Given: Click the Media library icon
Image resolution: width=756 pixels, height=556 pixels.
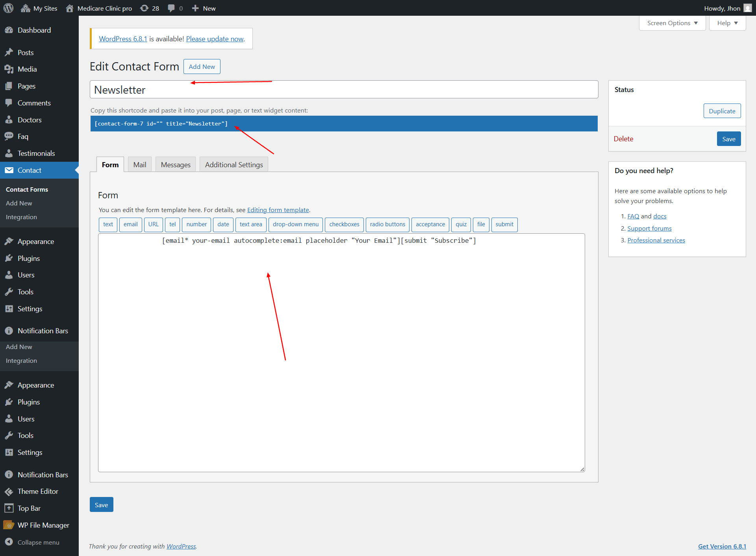Looking at the screenshot, I should pos(9,69).
